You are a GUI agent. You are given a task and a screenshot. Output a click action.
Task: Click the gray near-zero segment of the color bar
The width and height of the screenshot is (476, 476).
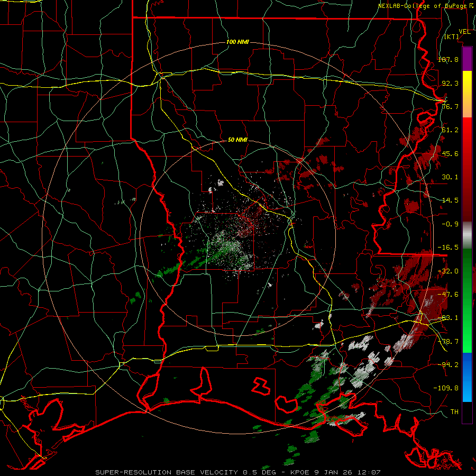(x=467, y=235)
